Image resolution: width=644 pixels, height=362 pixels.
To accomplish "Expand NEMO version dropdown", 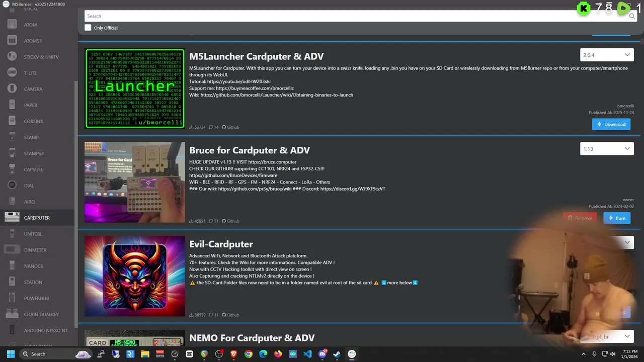I will (607, 336).
